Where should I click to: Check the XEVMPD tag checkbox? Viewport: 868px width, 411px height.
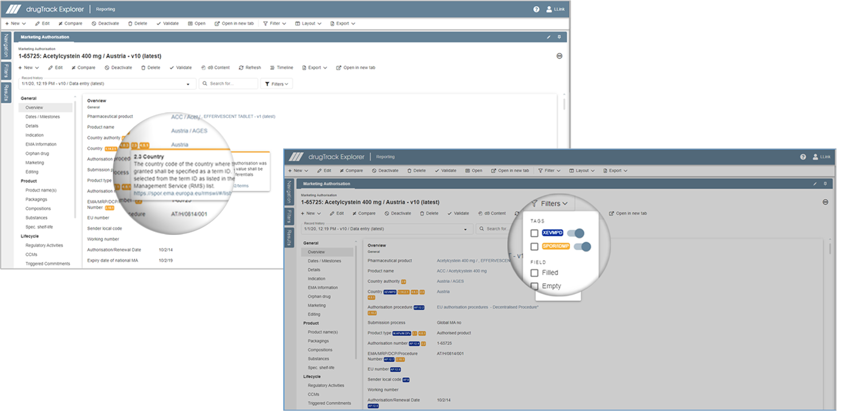pyautogui.click(x=534, y=233)
